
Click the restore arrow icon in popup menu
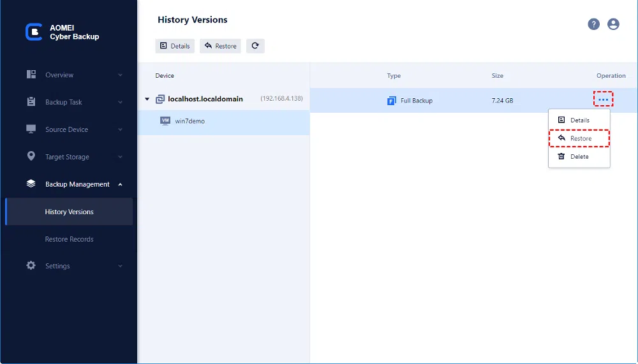pyautogui.click(x=561, y=138)
